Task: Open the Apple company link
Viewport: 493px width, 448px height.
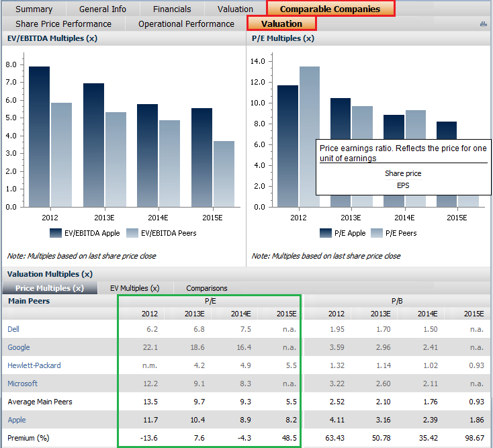Action: [17, 420]
